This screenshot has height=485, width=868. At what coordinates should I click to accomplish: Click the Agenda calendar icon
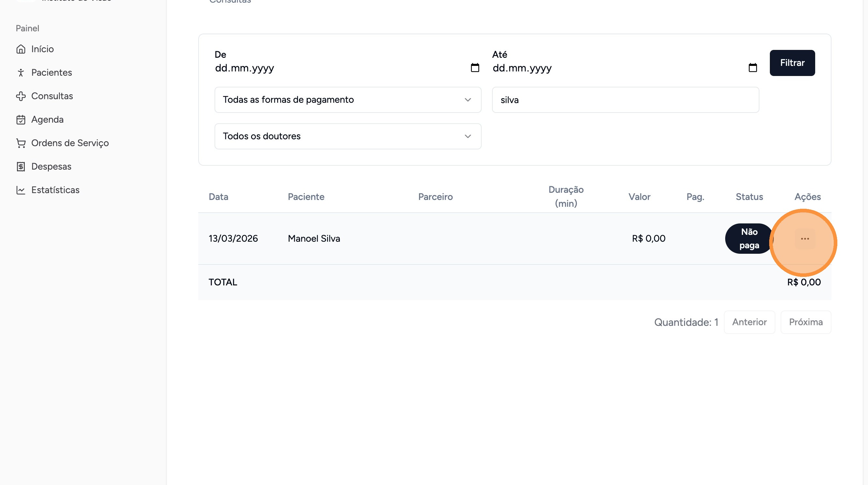[x=21, y=120]
